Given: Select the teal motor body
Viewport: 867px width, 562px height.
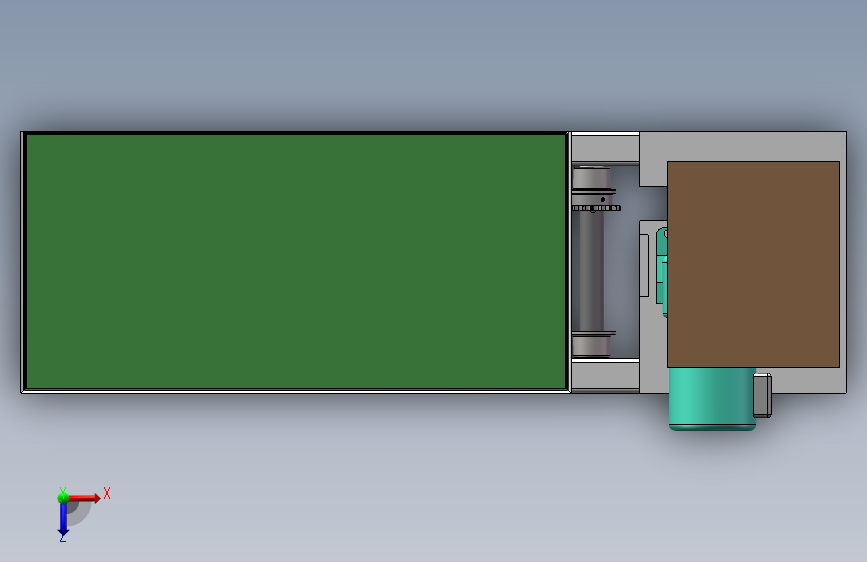Looking at the screenshot, I should (712, 399).
